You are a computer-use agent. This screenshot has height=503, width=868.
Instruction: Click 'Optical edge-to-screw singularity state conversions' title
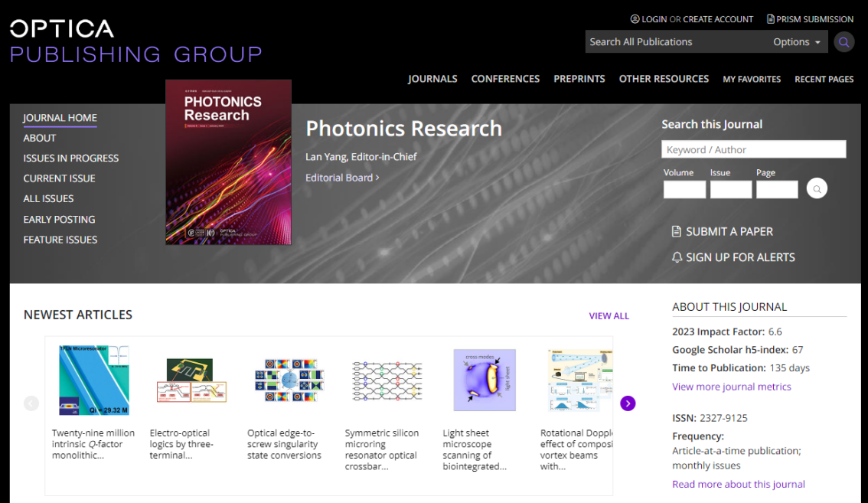(284, 444)
